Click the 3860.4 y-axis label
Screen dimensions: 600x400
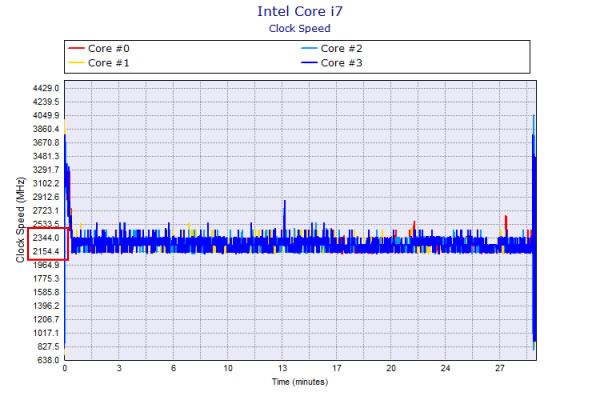pos(46,129)
